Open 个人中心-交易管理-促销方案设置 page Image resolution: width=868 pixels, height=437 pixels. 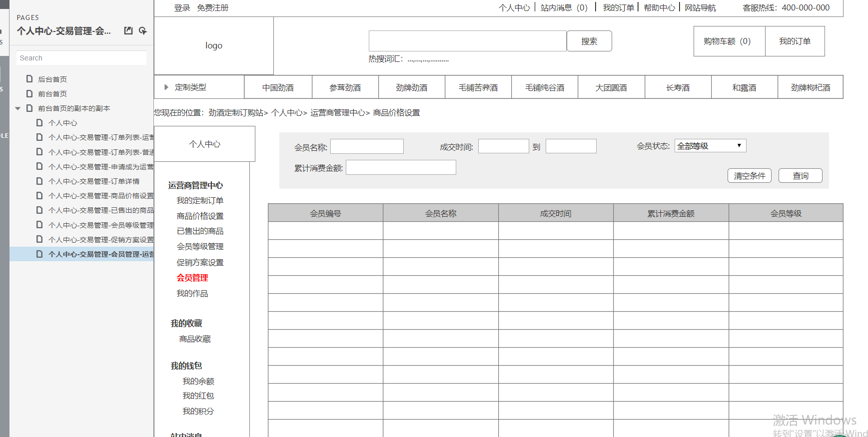101,240
